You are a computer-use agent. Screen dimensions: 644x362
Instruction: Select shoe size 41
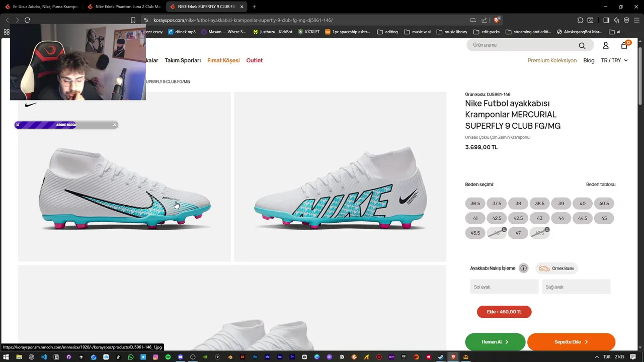tap(475, 218)
